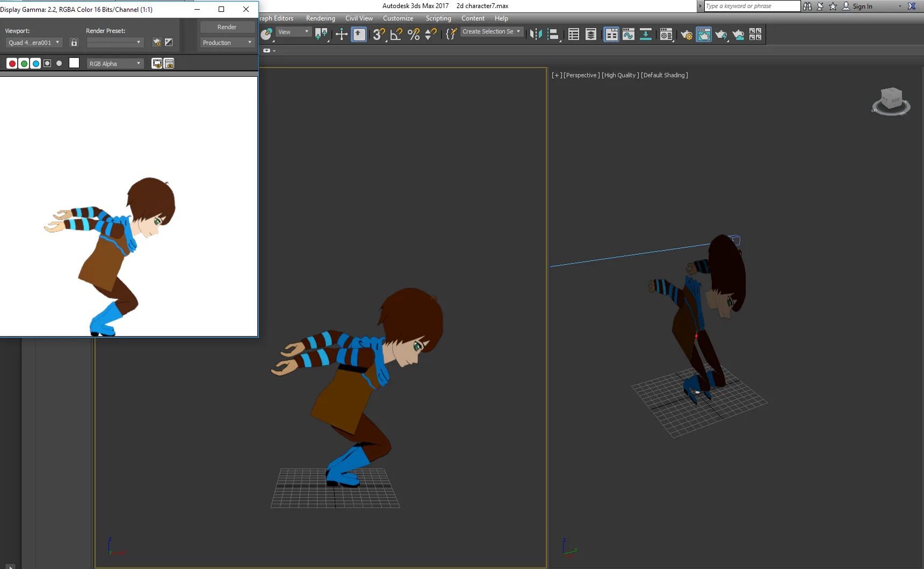Viewport: 924px width, 569px height.
Task: Click the Sign In link
Action: point(862,6)
